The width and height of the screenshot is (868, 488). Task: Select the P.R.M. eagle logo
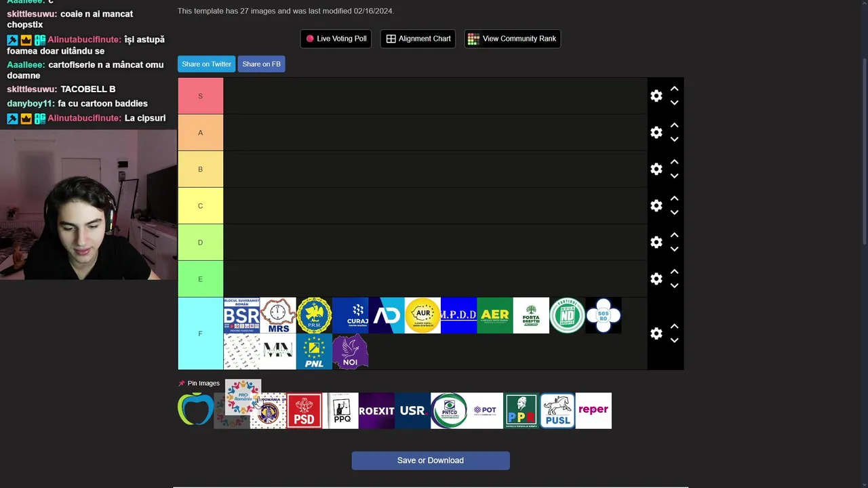(x=314, y=315)
